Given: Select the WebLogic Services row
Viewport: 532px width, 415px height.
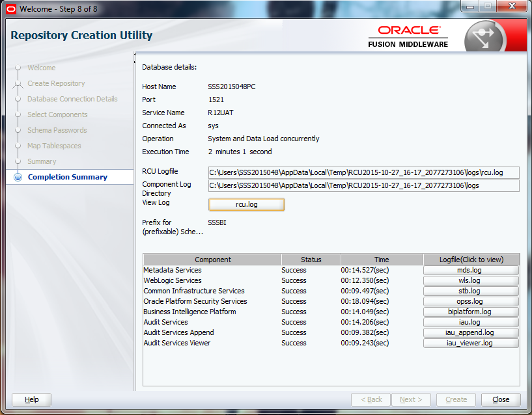Looking at the screenshot, I should coord(331,281).
